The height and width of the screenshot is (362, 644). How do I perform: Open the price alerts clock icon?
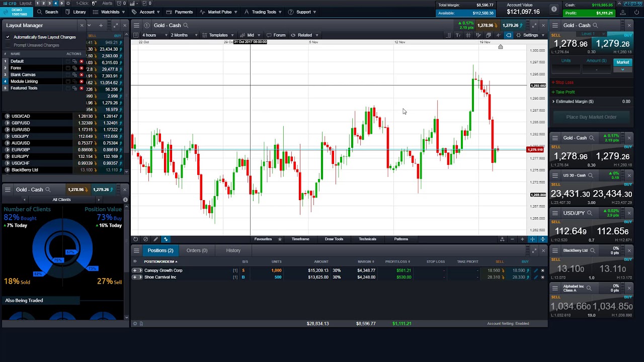click(118, 4)
